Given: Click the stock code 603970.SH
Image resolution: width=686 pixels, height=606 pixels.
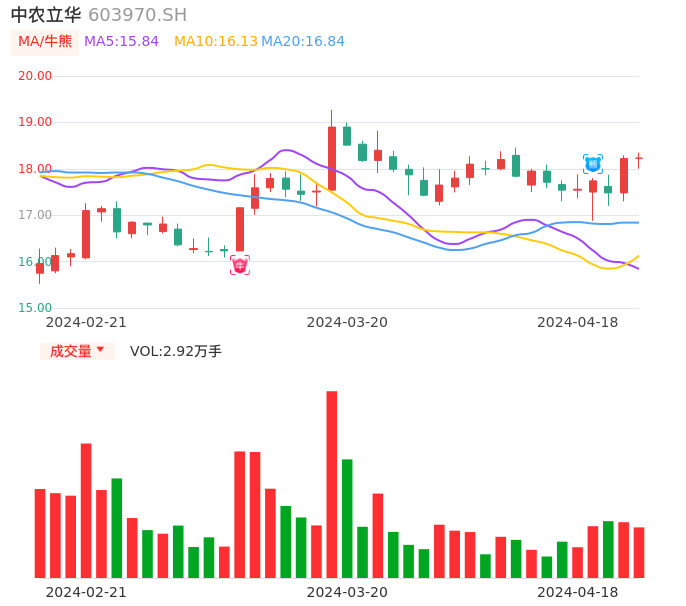Looking at the screenshot, I should [137, 15].
